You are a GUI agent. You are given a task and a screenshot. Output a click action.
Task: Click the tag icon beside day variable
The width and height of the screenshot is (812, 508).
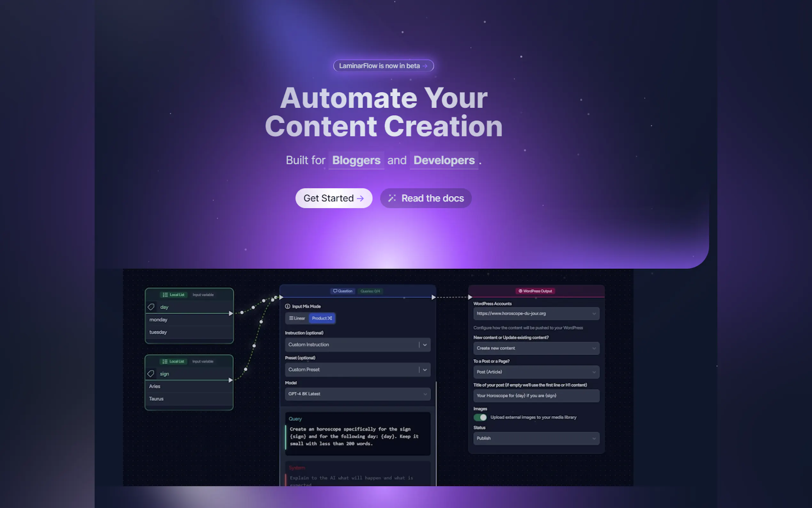click(x=151, y=307)
